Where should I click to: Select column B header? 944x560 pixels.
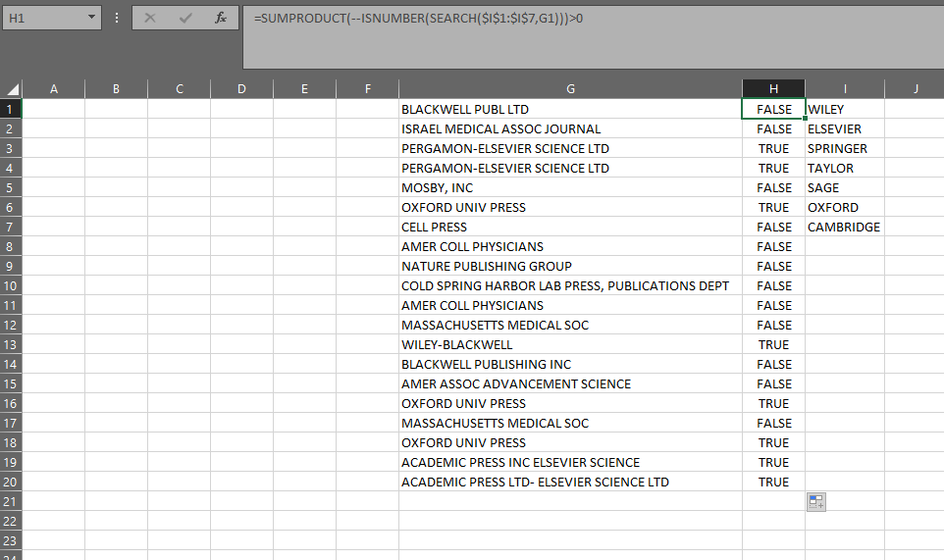tap(116, 89)
